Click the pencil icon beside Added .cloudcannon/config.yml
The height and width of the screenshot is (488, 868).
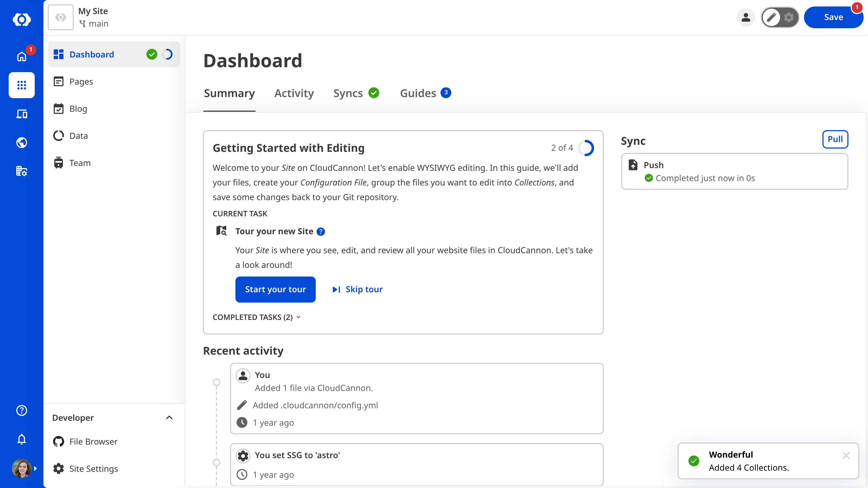pyautogui.click(x=242, y=405)
